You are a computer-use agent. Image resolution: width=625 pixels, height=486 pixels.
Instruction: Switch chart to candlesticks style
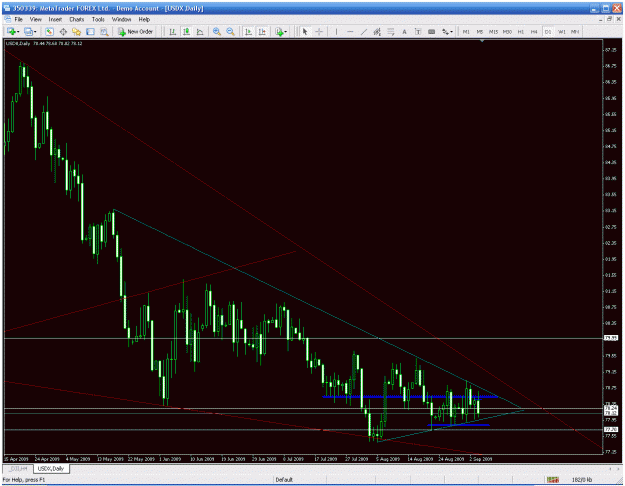coord(186,32)
